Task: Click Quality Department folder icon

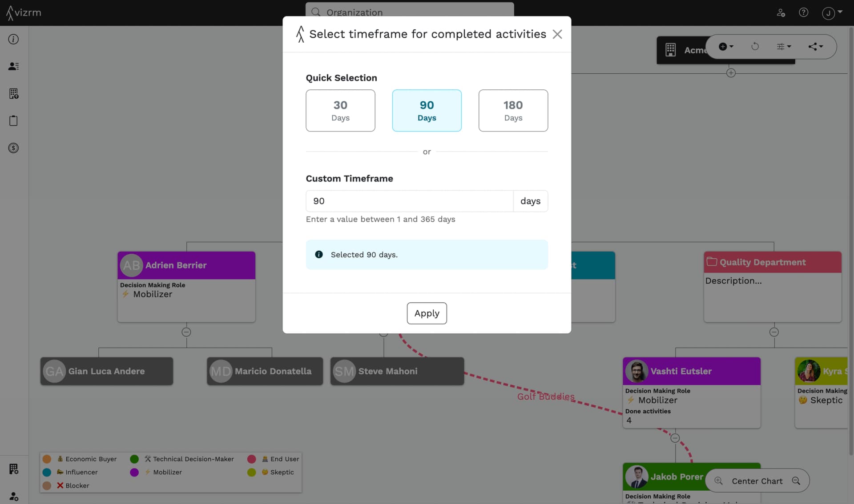Action: coord(712,262)
